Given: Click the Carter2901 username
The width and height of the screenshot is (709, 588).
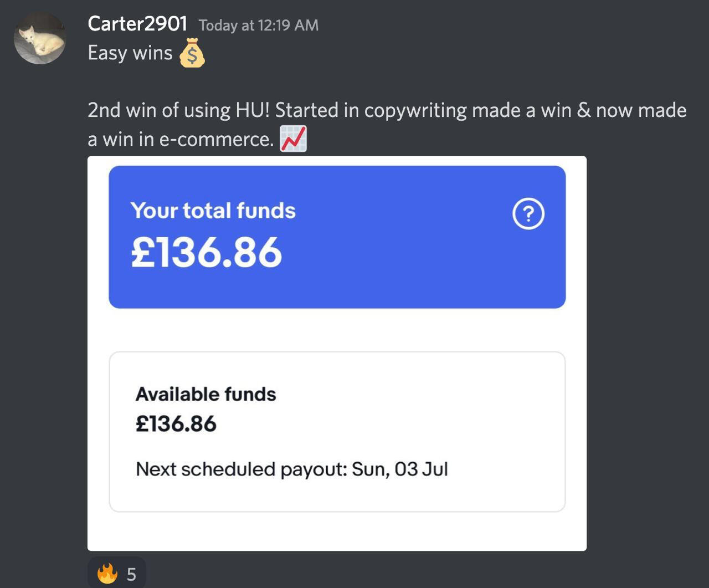Looking at the screenshot, I should coord(137,24).
